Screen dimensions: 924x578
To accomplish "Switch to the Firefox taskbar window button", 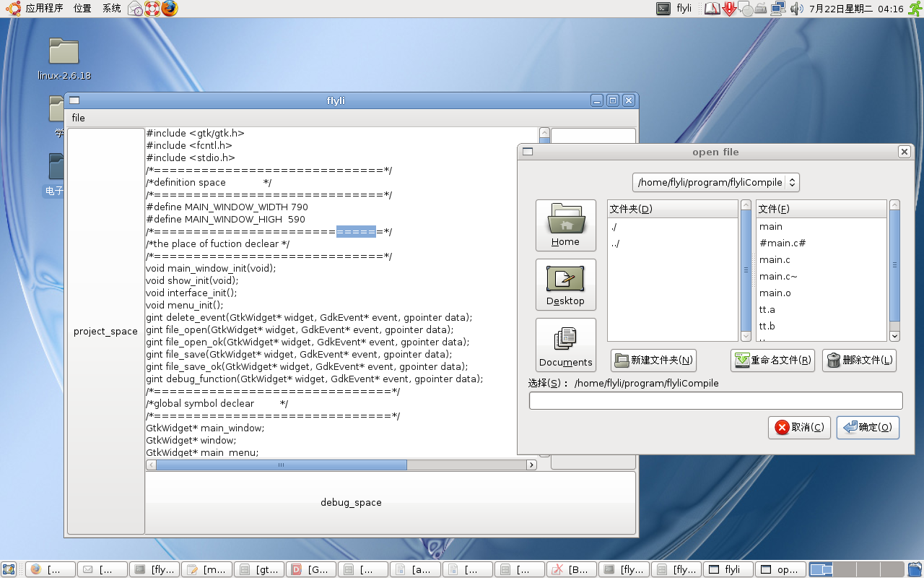I will [x=51, y=569].
